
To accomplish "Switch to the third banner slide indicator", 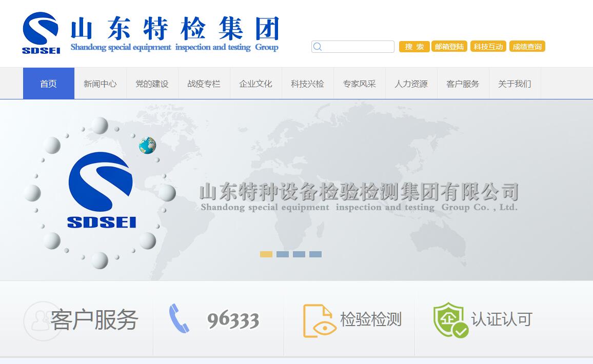I will click(x=299, y=254).
